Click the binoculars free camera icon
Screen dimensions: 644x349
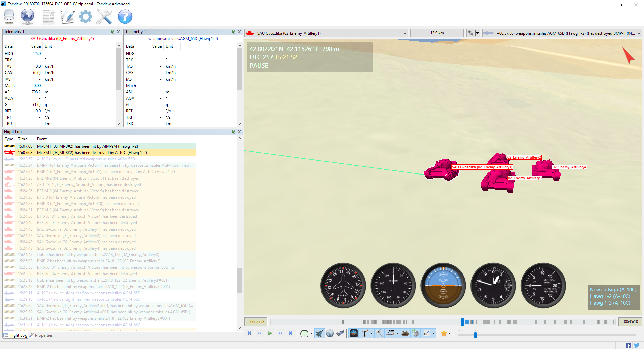[340, 333]
